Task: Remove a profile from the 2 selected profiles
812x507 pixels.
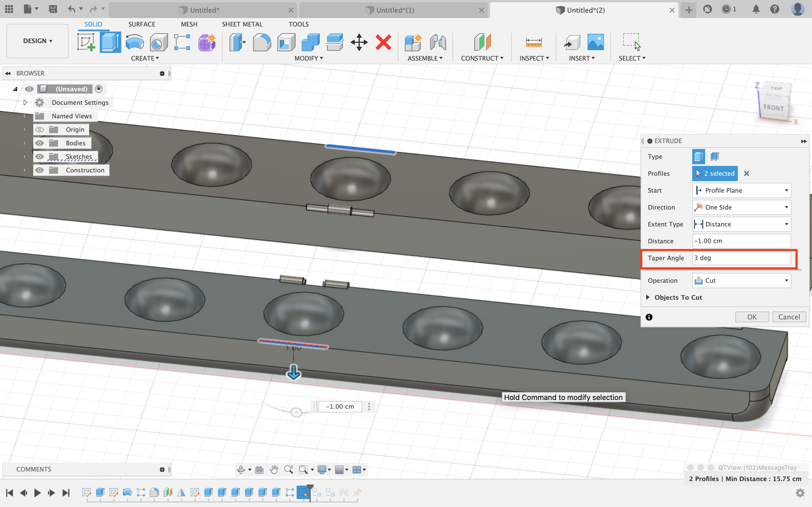Action: click(747, 174)
